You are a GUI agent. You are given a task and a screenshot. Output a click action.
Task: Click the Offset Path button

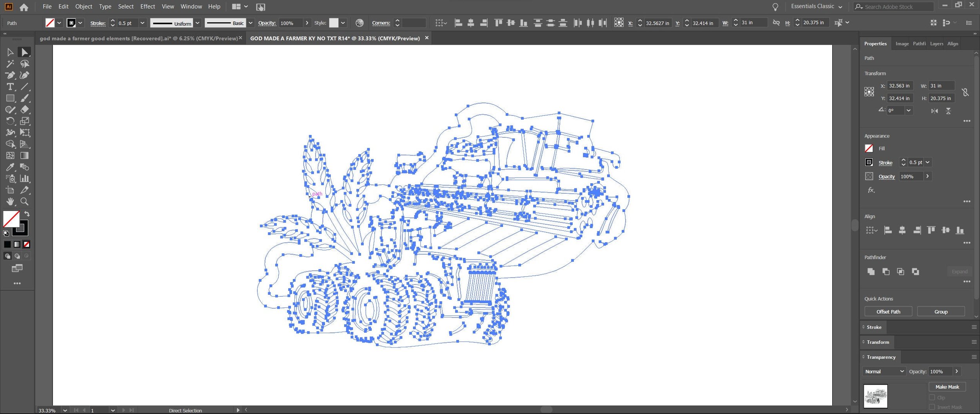[x=888, y=312]
